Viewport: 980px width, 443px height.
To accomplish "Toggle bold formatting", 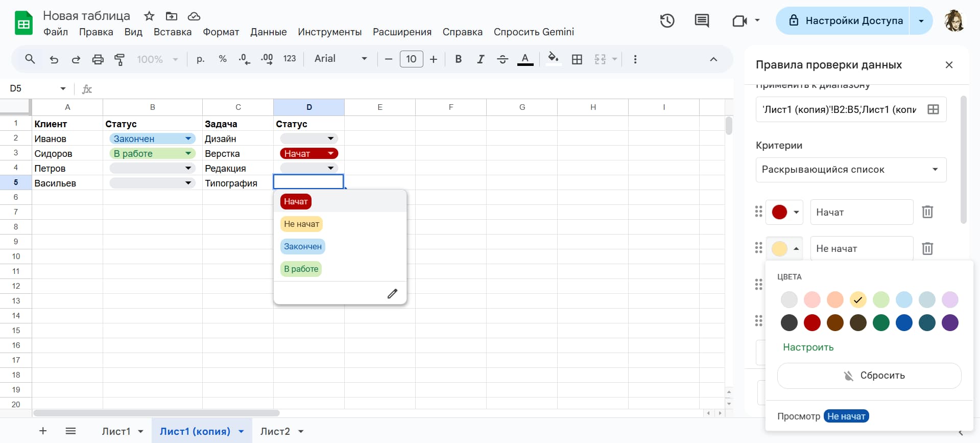I will point(458,59).
